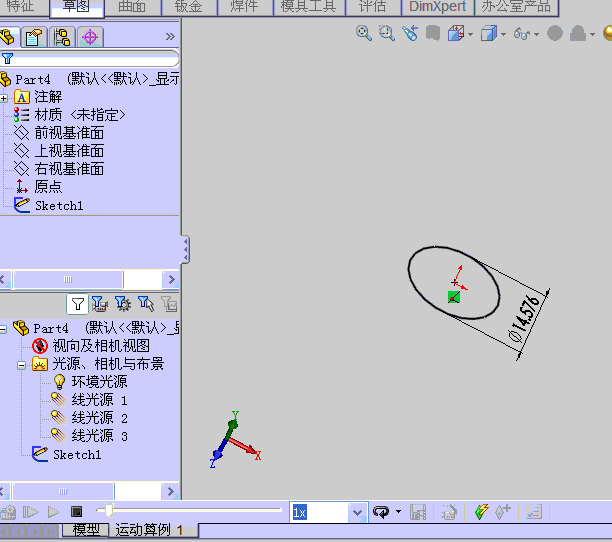The width and height of the screenshot is (612, 542).
Task: Click the Zoom to Fit magnifier icon
Action: point(363,33)
